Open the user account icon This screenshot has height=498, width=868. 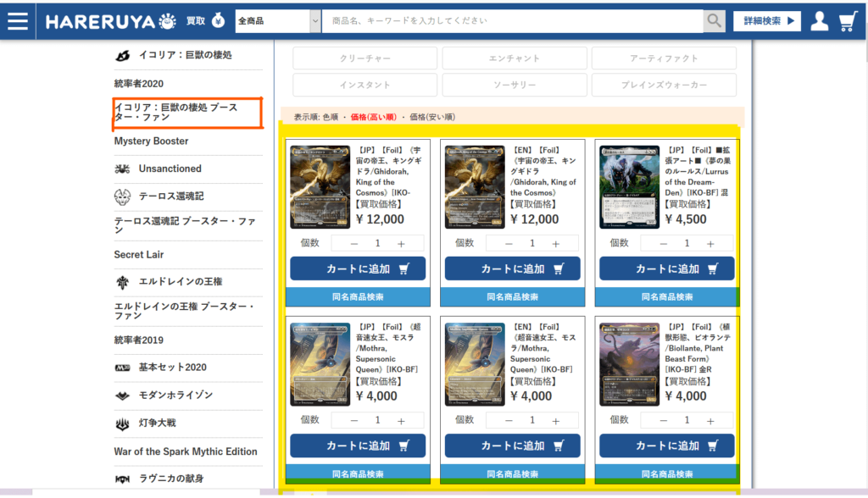pos(820,21)
